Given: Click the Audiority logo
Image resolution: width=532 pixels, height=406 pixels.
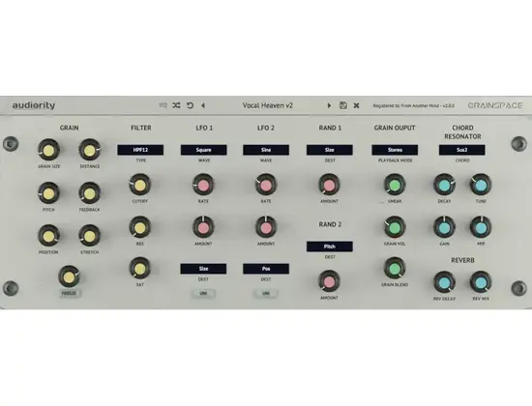Looking at the screenshot, I should [x=34, y=105].
